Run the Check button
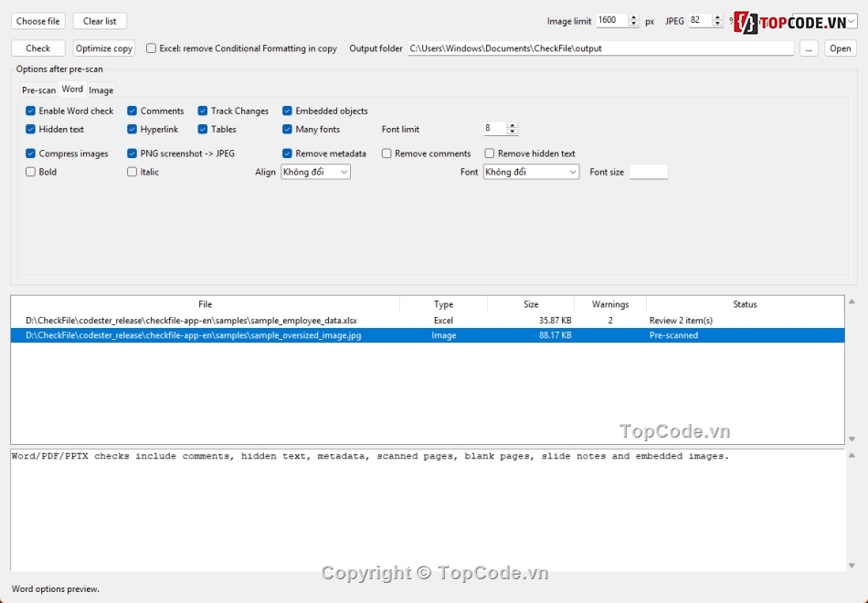Image resolution: width=868 pixels, height=603 pixels. coord(38,48)
